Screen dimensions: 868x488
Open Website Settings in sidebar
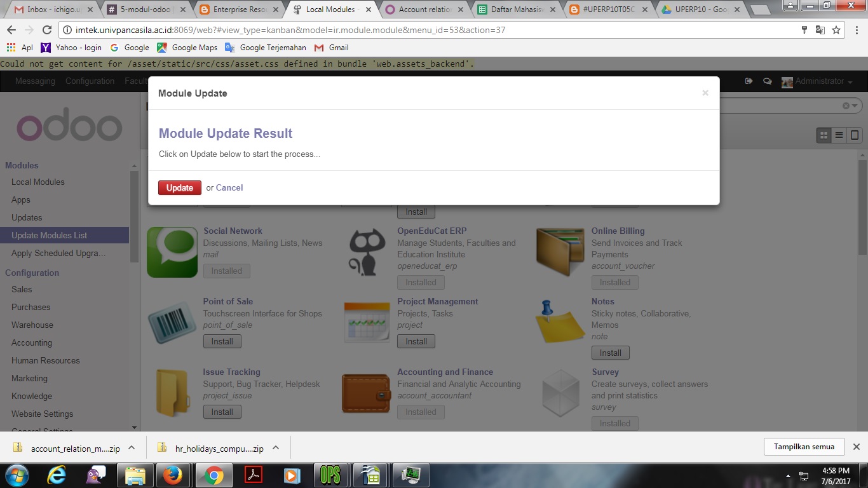[x=42, y=414]
